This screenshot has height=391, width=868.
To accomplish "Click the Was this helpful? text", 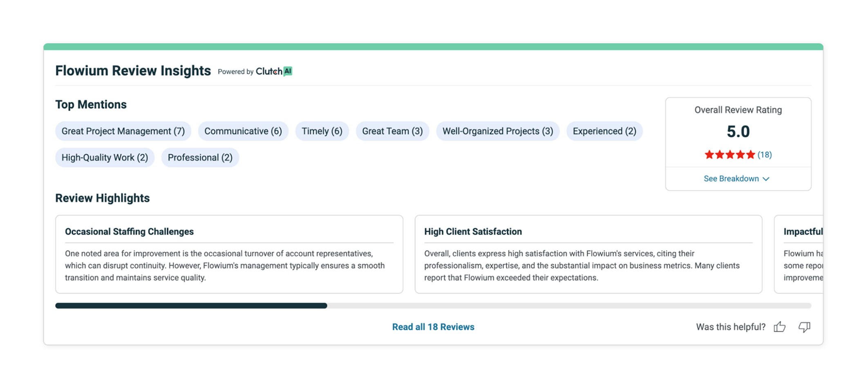I will (731, 327).
